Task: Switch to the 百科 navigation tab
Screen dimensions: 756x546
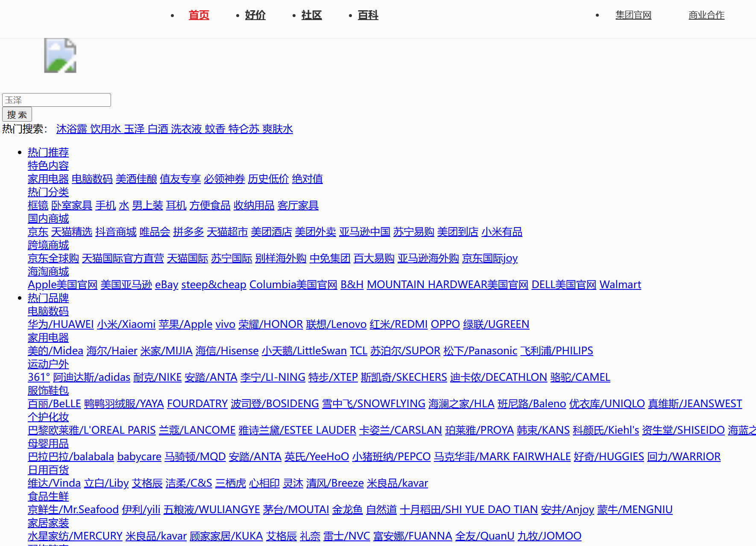Action: click(x=368, y=15)
